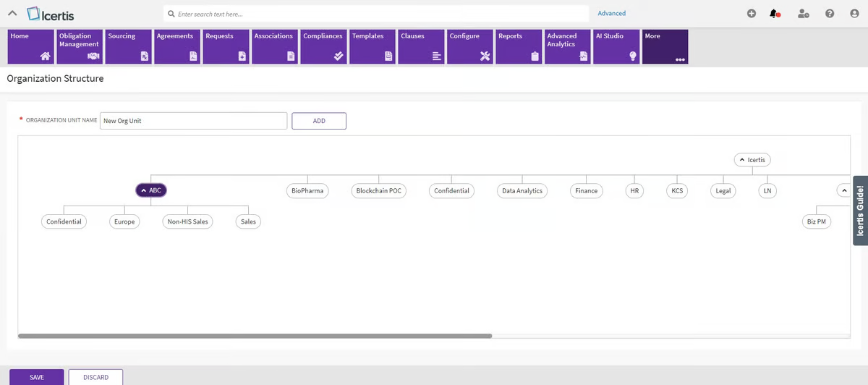Open the user profile icon
This screenshot has height=385, width=868.
[x=854, y=13]
